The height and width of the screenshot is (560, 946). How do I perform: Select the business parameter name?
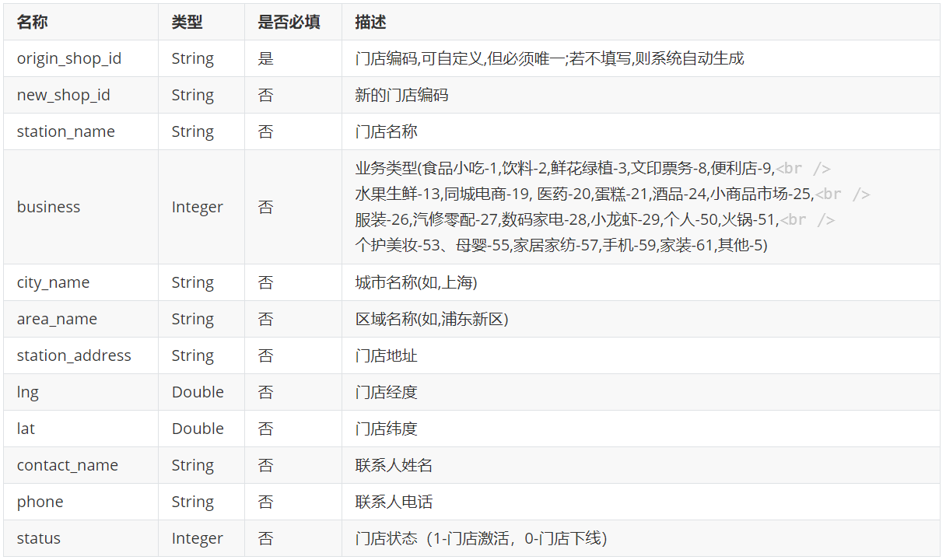point(49,207)
